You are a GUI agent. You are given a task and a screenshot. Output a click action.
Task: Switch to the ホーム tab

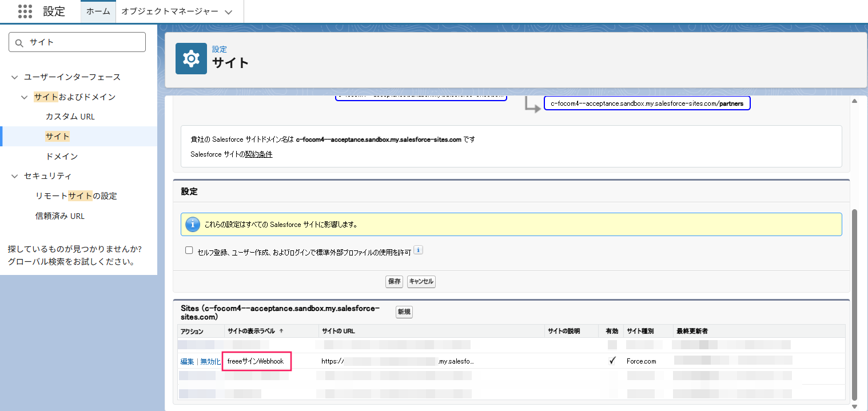(98, 11)
